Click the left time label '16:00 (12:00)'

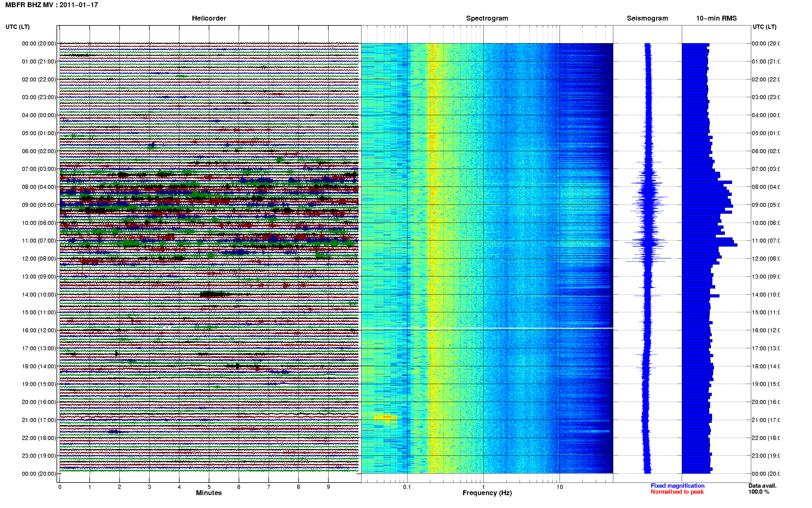[x=39, y=330]
